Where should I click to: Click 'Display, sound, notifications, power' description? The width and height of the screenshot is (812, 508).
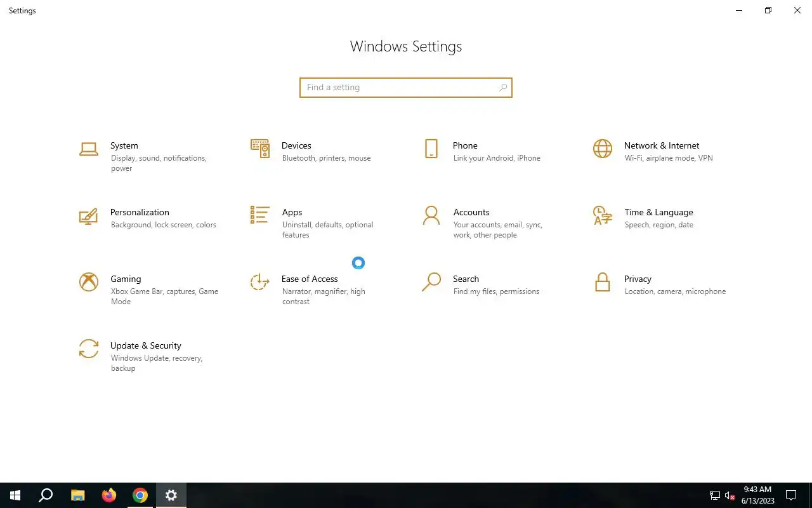(159, 163)
